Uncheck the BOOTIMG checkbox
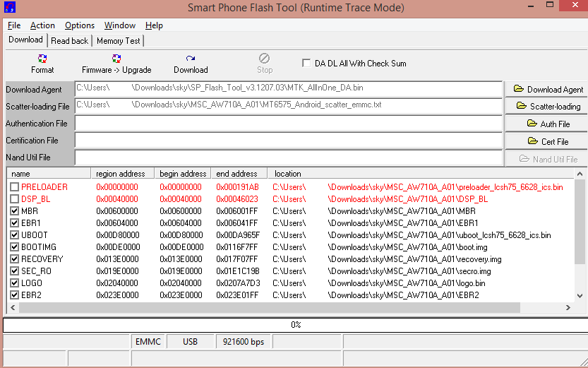 click(14, 247)
